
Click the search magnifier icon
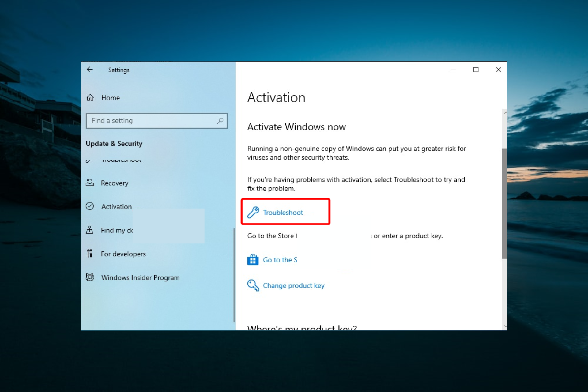coord(220,121)
